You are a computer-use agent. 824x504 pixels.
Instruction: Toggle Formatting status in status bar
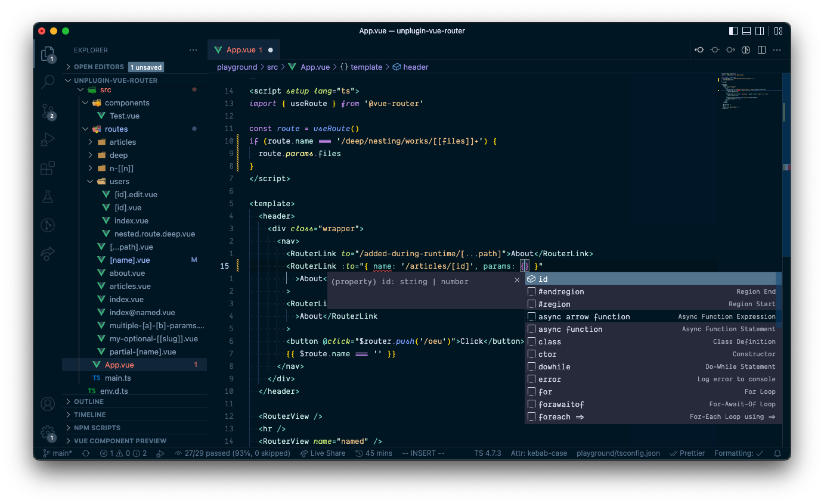[x=739, y=453]
